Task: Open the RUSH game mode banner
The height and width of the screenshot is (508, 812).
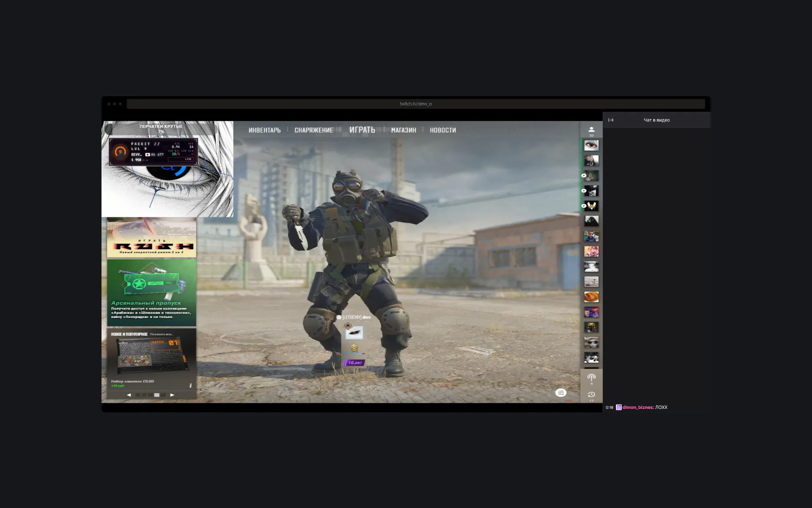Action: tap(151, 238)
